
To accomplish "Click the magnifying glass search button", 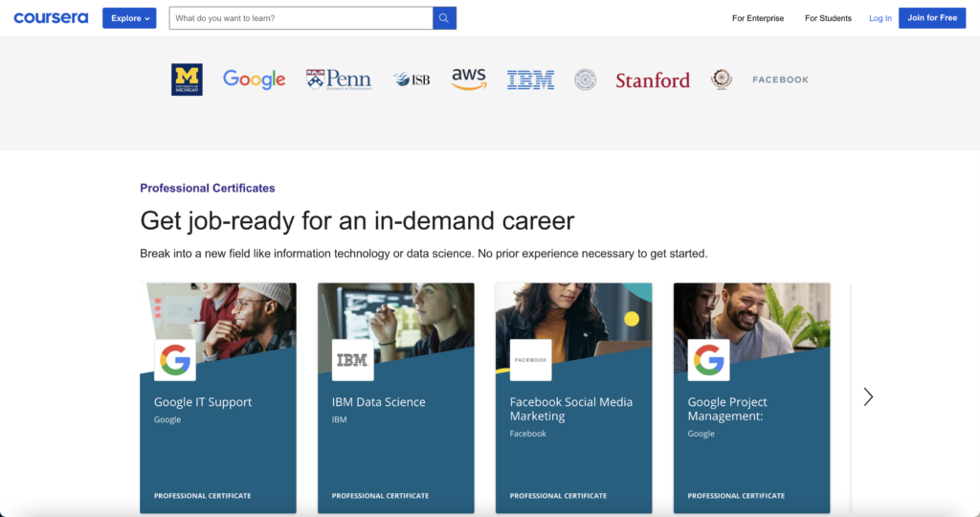I will (x=444, y=18).
